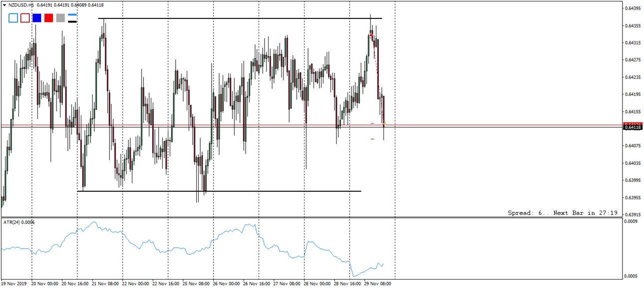Select the solid blue square swatch
Image resolution: width=644 pixels, height=289 pixels.
(36, 18)
